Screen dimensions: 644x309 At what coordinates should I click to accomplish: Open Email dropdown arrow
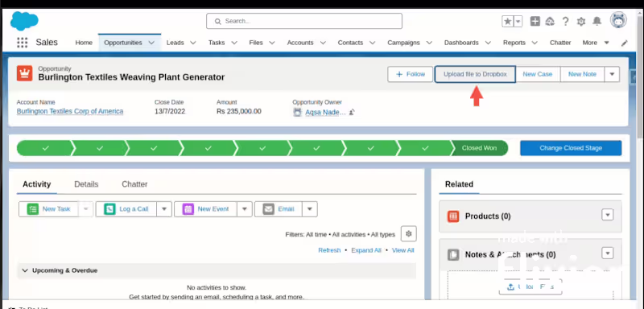(310, 209)
